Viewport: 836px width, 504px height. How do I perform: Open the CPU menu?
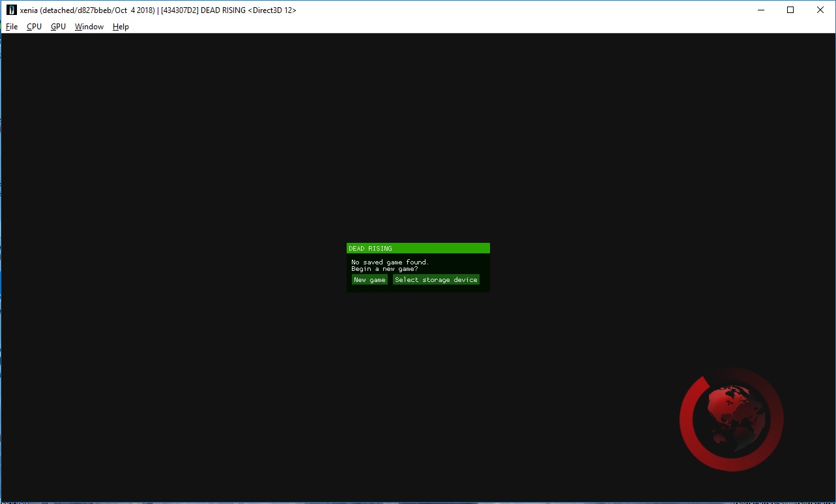pyautogui.click(x=34, y=27)
